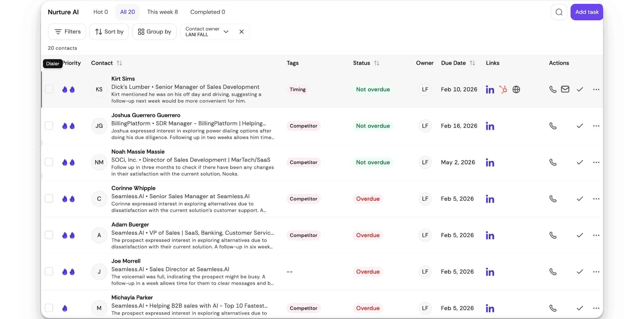This screenshot has height=319, width=644.
Task: Open HubSpot link for Kirt Sims
Action: (x=503, y=89)
